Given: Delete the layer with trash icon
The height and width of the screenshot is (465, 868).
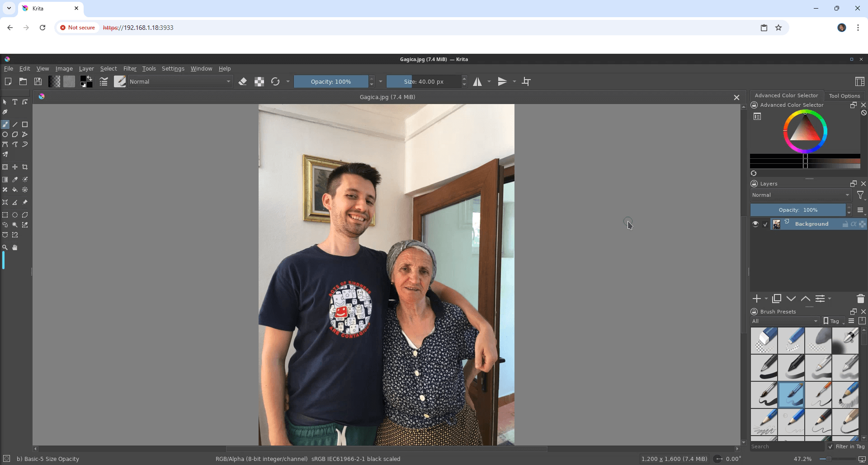Looking at the screenshot, I should [x=860, y=299].
